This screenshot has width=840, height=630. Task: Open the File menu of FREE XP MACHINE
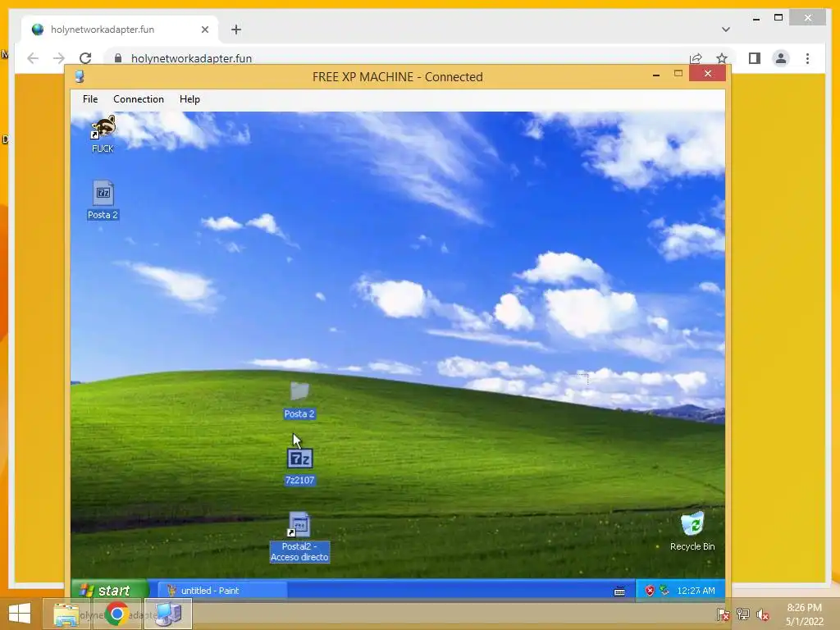pyautogui.click(x=90, y=99)
